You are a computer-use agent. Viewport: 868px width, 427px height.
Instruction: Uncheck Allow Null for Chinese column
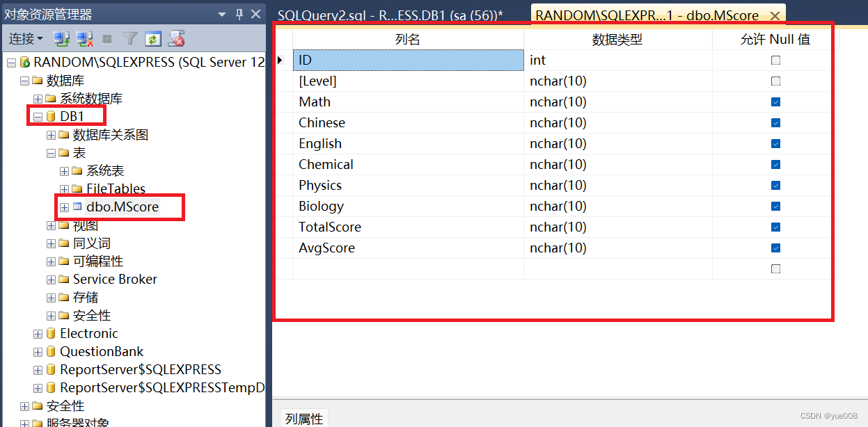775,123
